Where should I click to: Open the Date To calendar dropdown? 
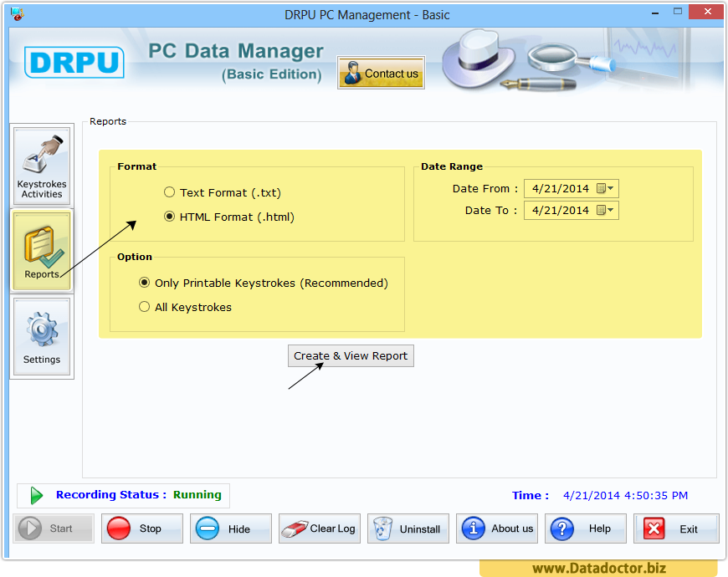[605, 210]
